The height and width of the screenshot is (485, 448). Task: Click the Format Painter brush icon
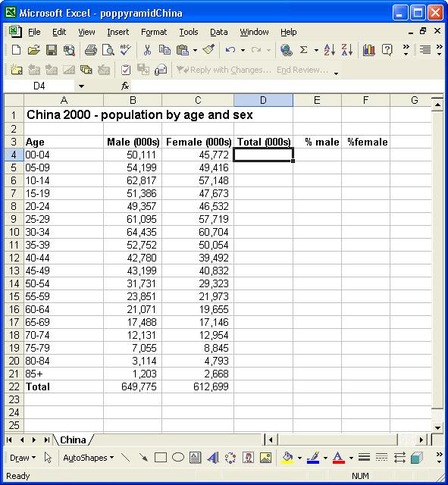(209, 50)
